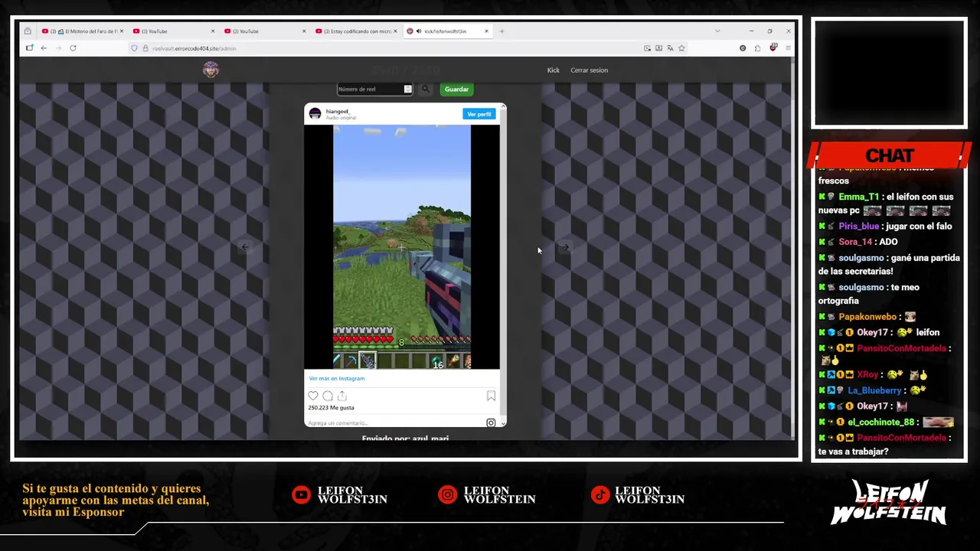Open the reel comment bubble icon
Viewport: 980px width, 551px height.
pyautogui.click(x=328, y=396)
